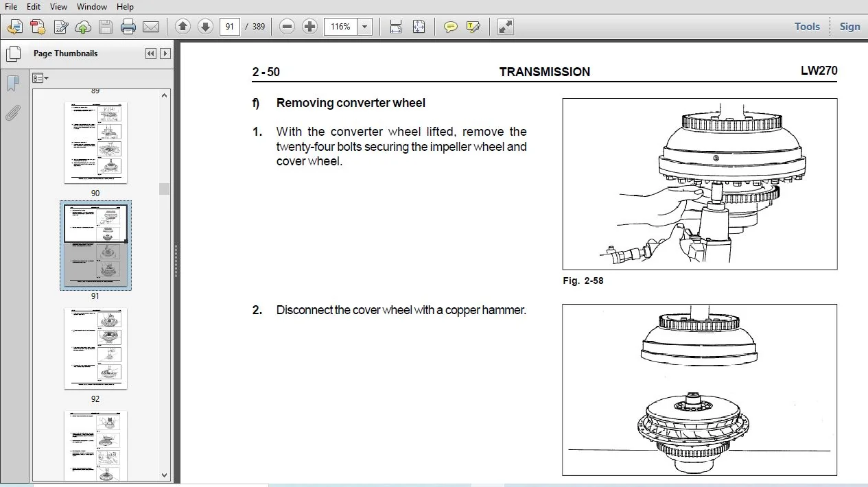Click the Attachments paperclip icon in sidebar
The image size is (868, 487).
pos(12,113)
